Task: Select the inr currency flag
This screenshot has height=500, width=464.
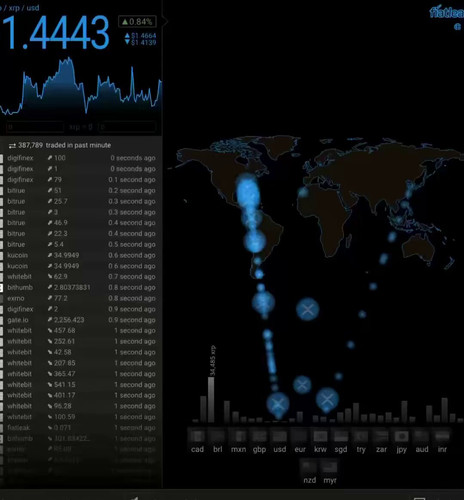Action: coord(442,436)
